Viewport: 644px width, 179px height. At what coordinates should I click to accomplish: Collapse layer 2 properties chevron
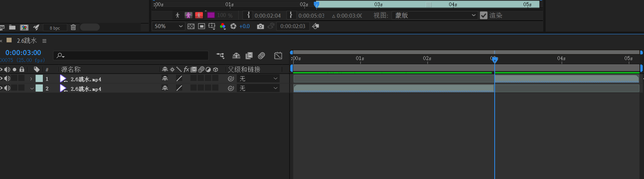(x=32, y=88)
